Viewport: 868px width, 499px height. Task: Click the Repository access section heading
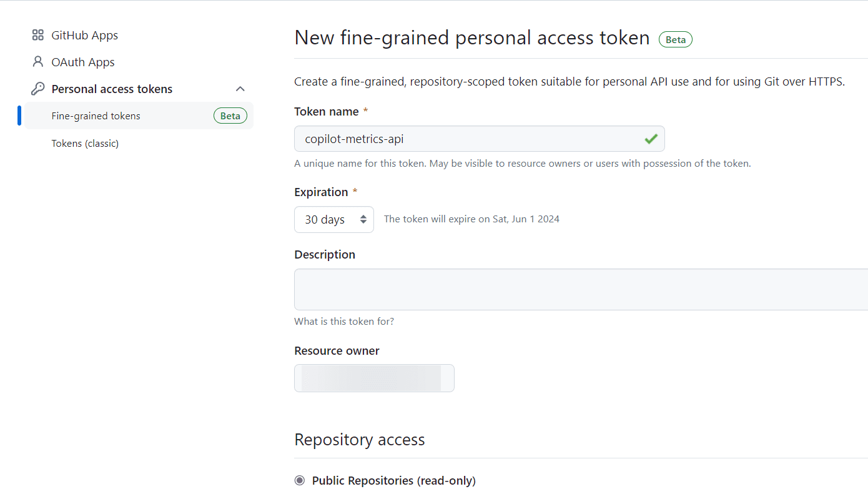[x=360, y=440]
